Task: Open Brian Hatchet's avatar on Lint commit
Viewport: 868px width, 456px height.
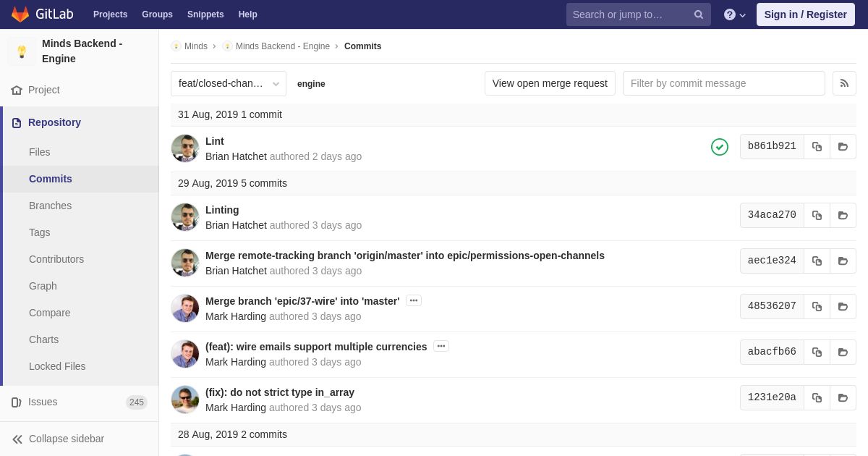Action: (185, 148)
